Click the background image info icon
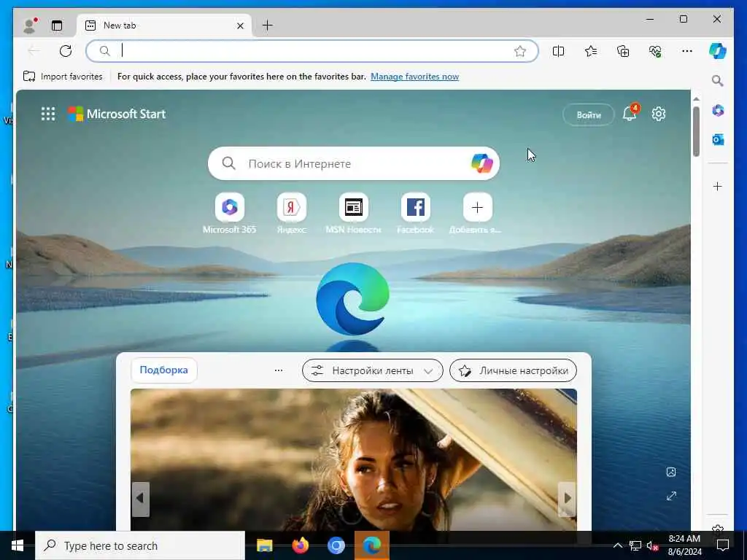This screenshot has width=747, height=560. 671,472
